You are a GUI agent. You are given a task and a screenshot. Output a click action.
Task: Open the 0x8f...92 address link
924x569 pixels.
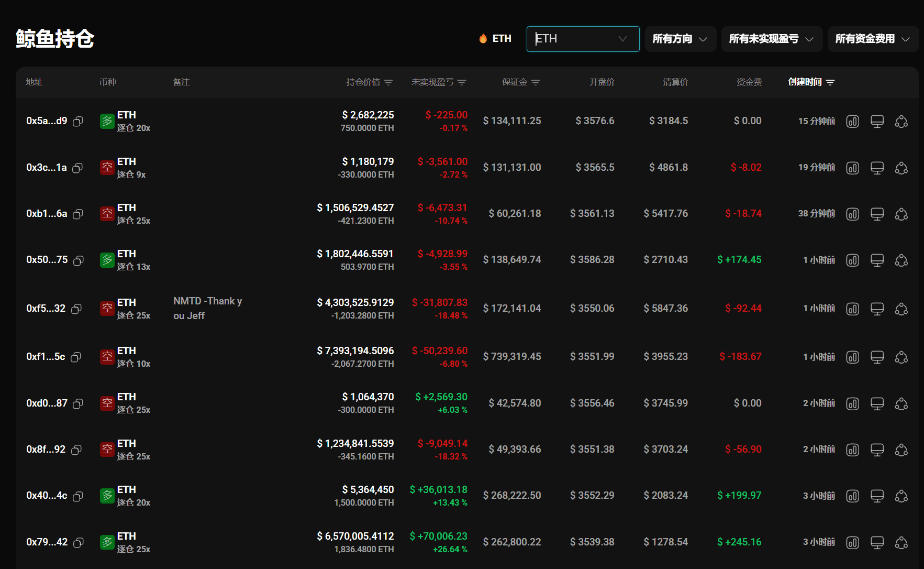point(46,450)
